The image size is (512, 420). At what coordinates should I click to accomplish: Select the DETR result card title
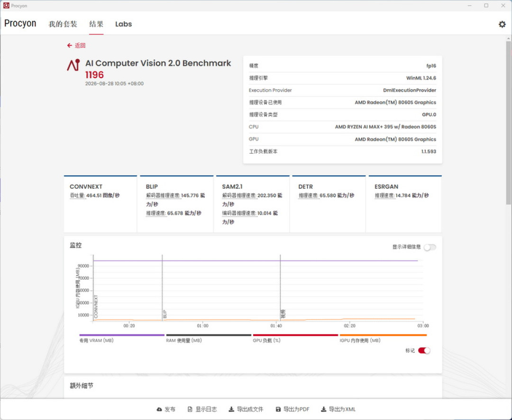[306, 186]
